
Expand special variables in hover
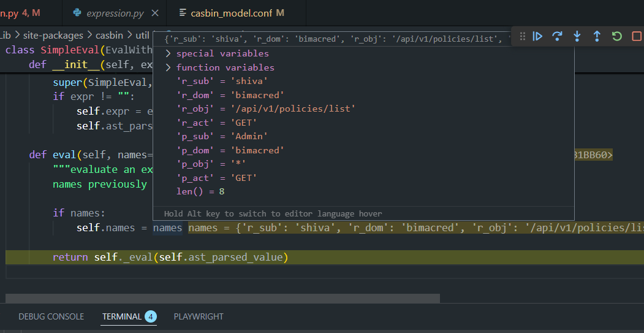click(168, 53)
